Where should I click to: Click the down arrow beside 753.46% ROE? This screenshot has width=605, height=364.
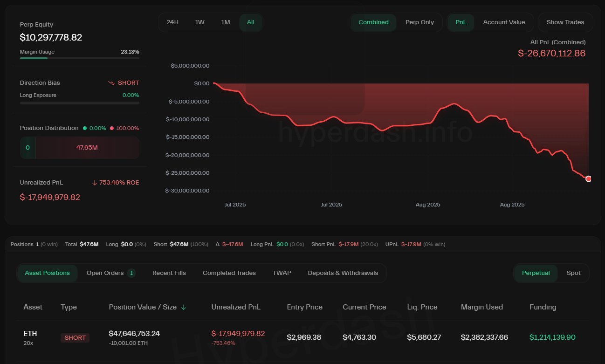point(95,183)
